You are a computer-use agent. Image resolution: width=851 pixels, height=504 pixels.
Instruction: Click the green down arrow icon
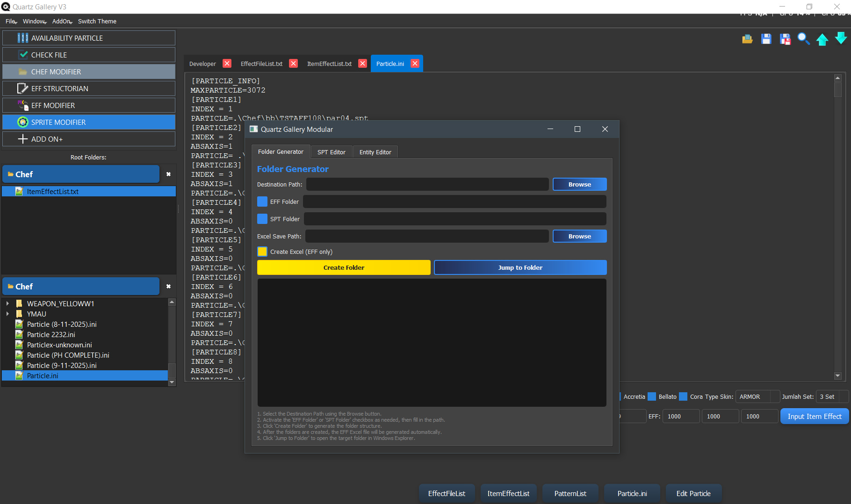[x=841, y=39]
